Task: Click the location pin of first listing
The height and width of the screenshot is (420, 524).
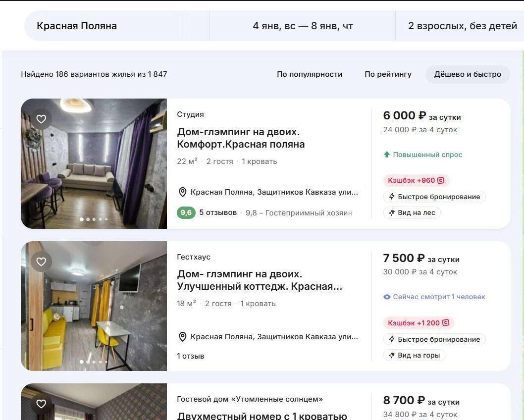Action: (x=182, y=192)
